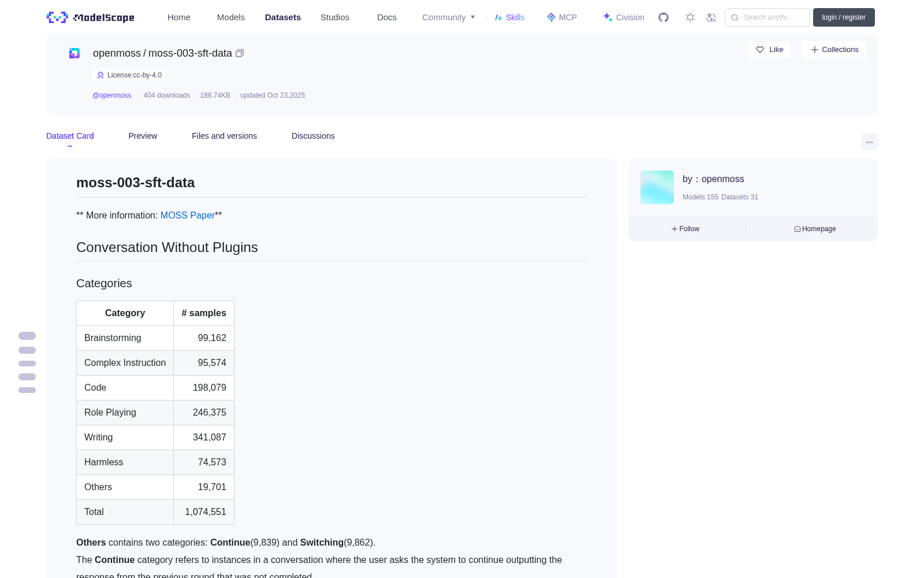
Task: Open Civision from the navbar
Action: tap(624, 17)
